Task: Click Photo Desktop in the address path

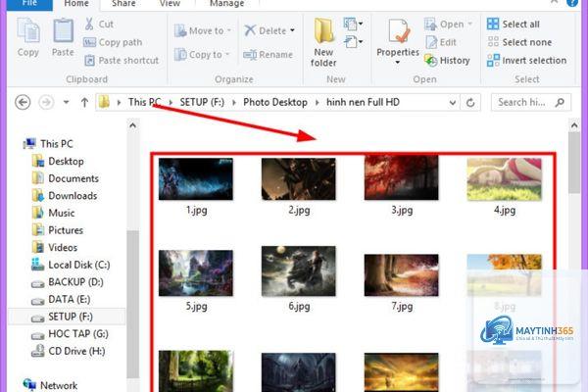Action: coord(275,102)
